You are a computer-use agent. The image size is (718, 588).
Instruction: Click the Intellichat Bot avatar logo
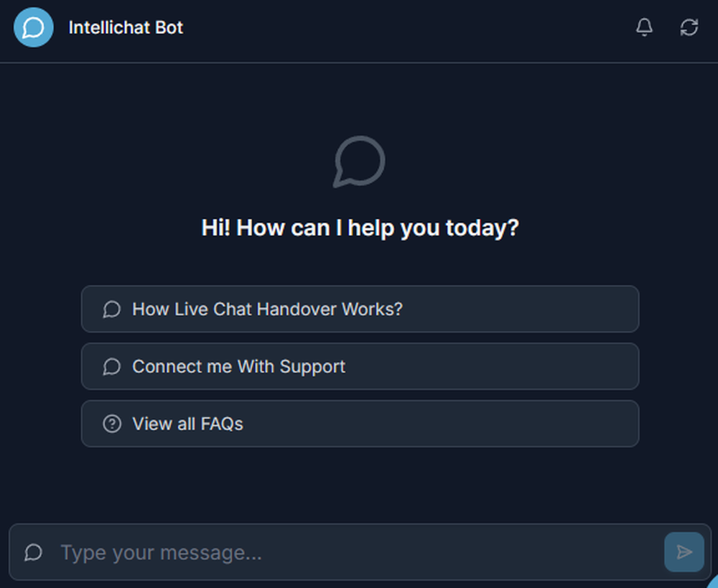point(33,27)
